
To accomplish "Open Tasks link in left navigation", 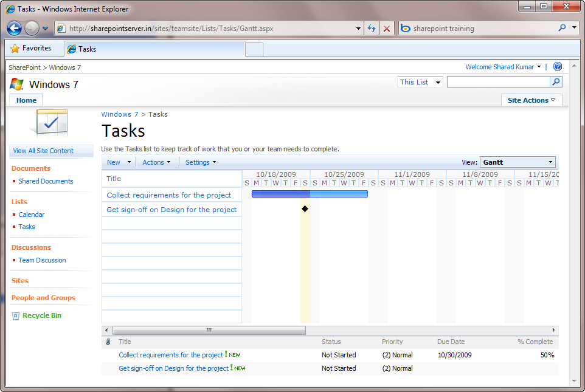I will click(x=27, y=227).
